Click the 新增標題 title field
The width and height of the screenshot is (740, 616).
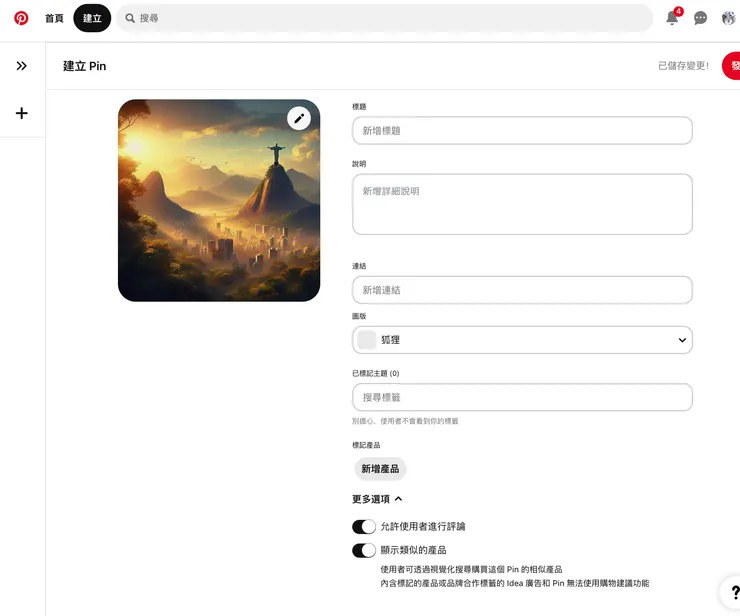click(522, 131)
